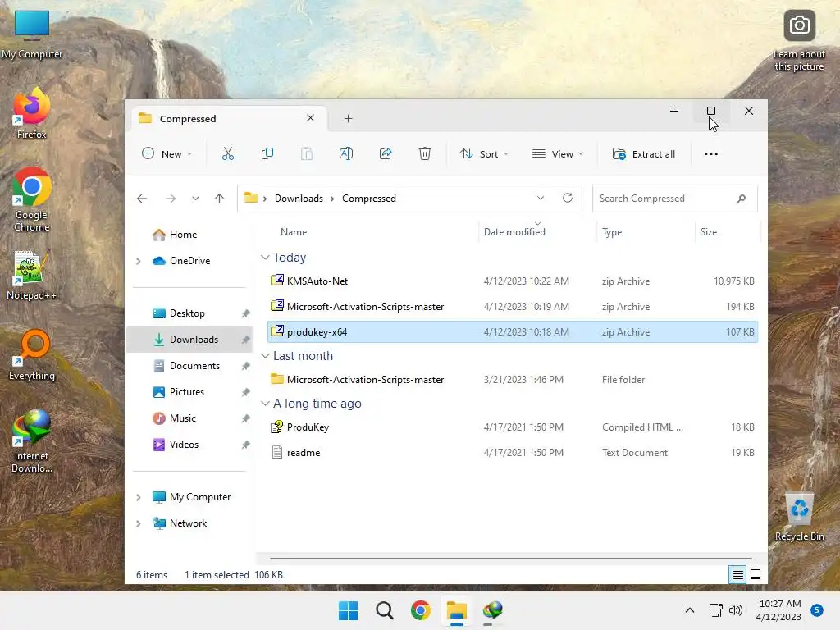Open Videos in navigation pane
The image size is (840, 630).
(184, 445)
